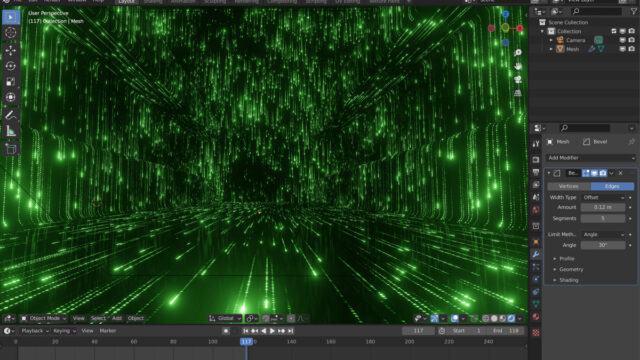Select the Select Box tool
Image resolution: width=640 pixels, height=360 pixels.
coord(11,17)
